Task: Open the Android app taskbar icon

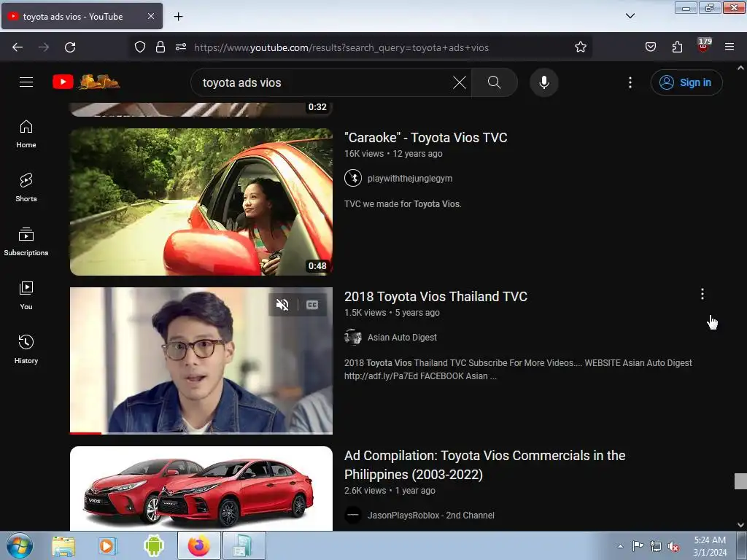Action: point(153,545)
